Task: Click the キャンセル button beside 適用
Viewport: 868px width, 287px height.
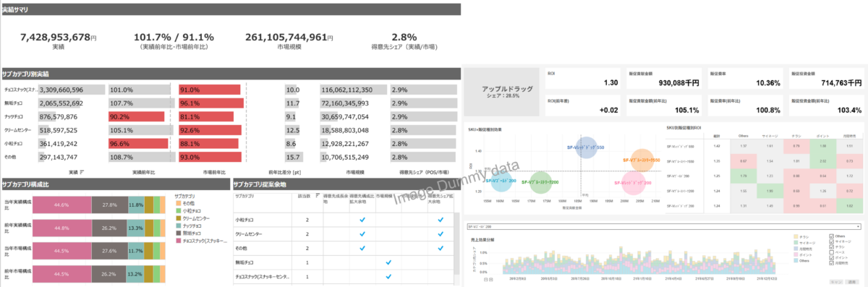Action: (x=836, y=281)
